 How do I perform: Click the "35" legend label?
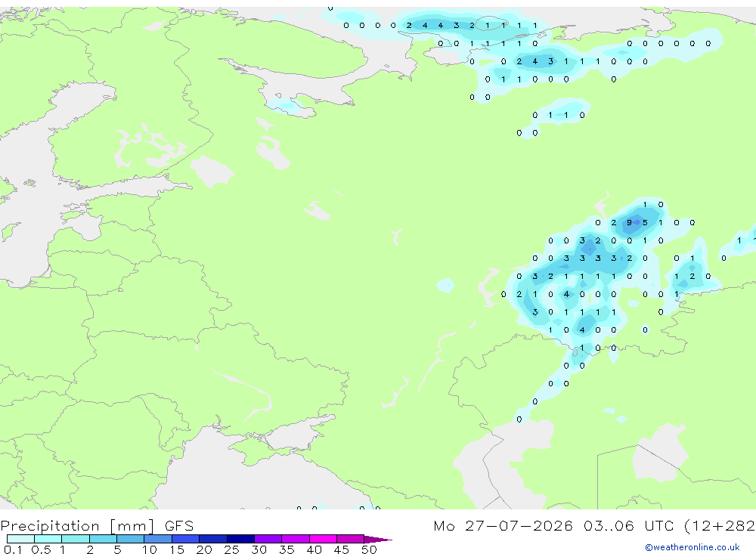[287, 549]
